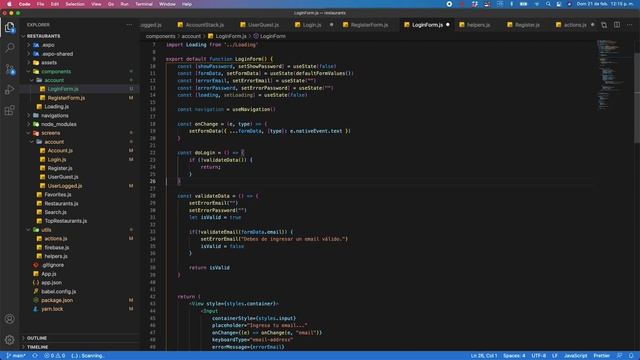640x360 pixels.
Task: Switch to the Login.js tab
Action: (x=312, y=25)
